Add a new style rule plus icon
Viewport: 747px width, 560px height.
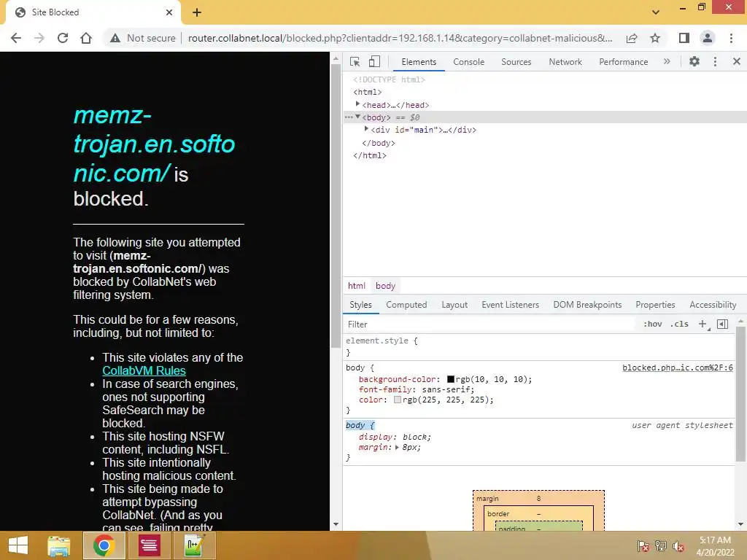click(x=703, y=324)
